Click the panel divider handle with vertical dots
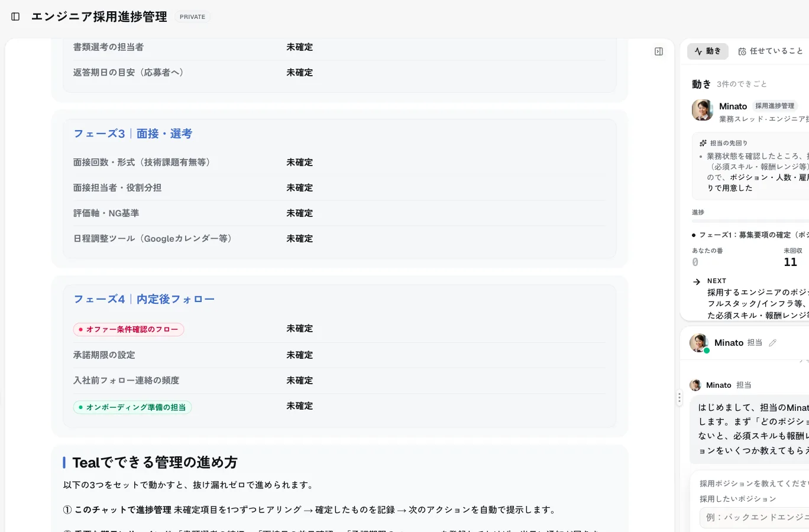809x532 pixels. point(679,398)
